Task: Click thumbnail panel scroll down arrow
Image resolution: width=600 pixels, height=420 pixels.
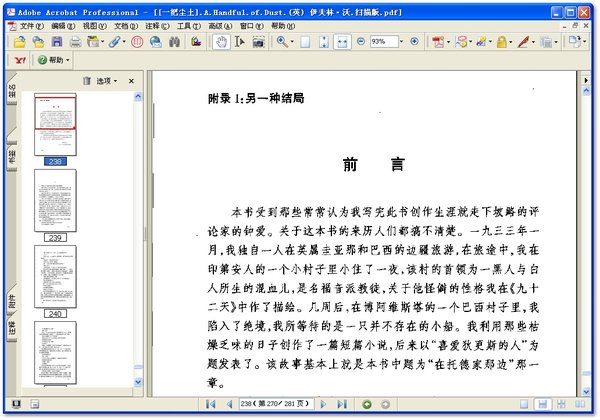Action: tap(138, 382)
